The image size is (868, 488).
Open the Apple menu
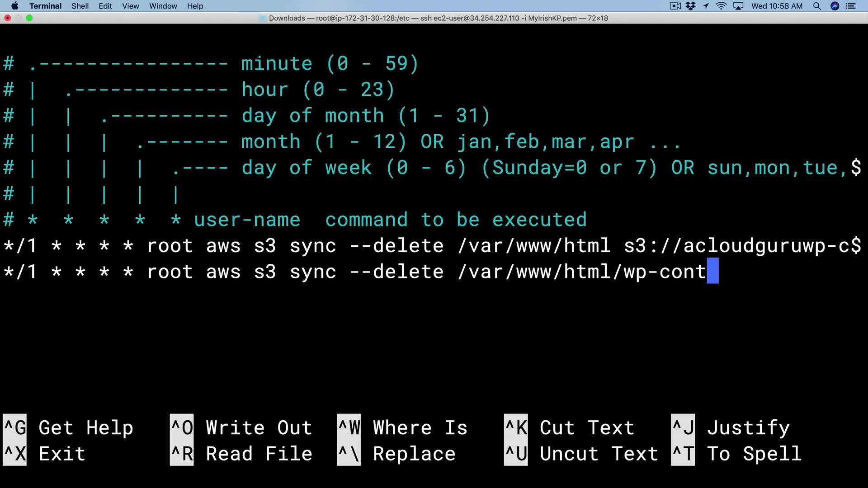tap(14, 6)
